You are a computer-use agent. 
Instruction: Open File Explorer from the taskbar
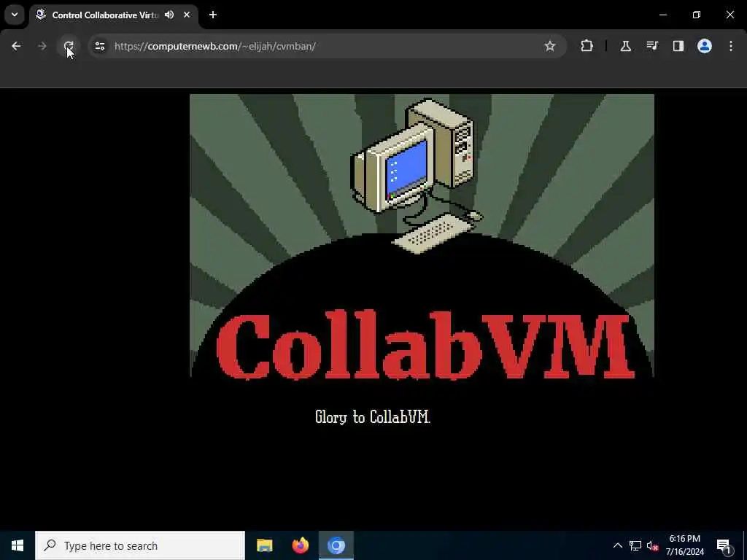(264, 545)
